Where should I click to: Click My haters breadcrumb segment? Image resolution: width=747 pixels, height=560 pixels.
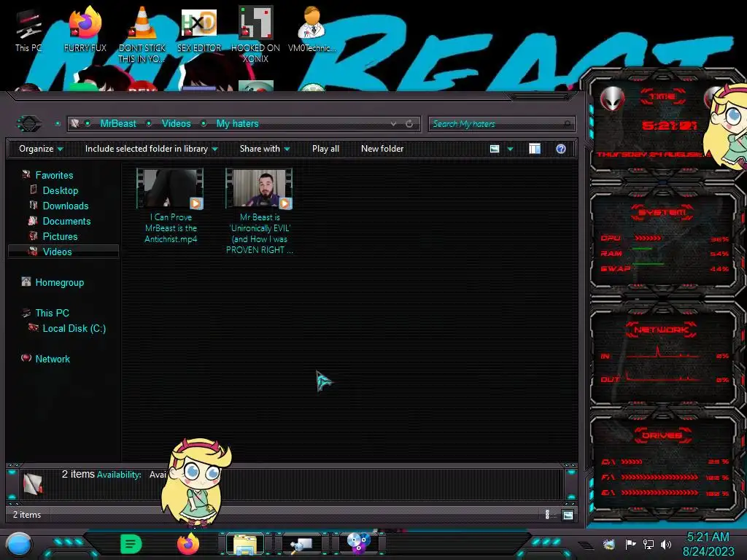click(237, 124)
